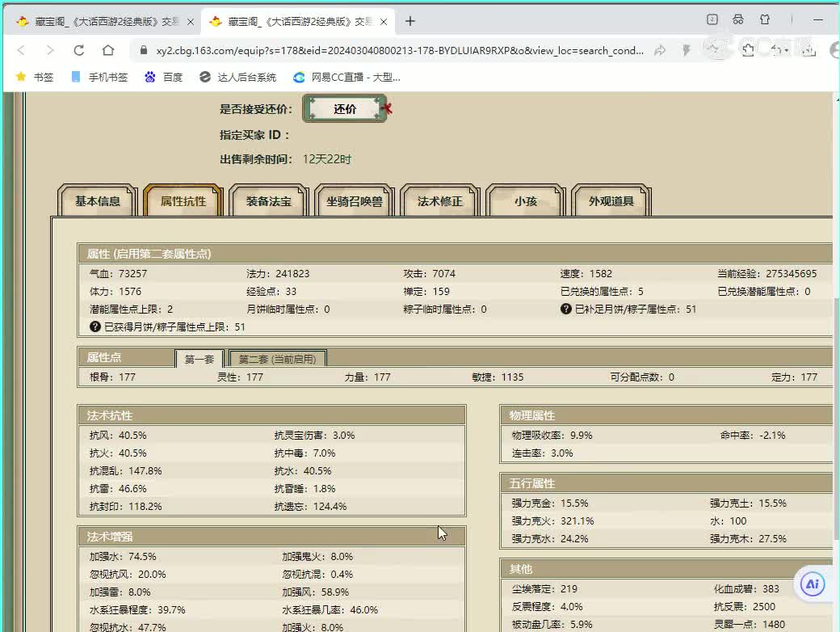The image size is (840, 632).
Task: Click the 水系狂暴几率: 46.0% entry
Action: click(330, 609)
